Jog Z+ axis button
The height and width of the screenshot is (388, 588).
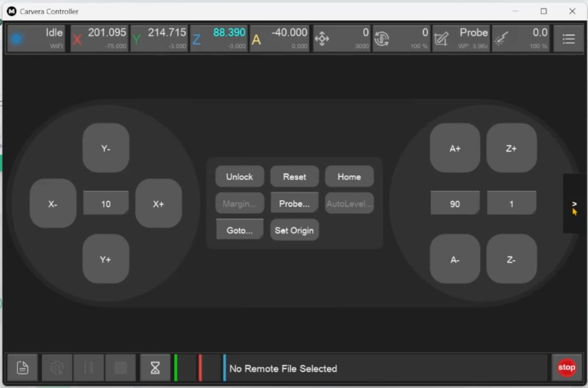(511, 148)
